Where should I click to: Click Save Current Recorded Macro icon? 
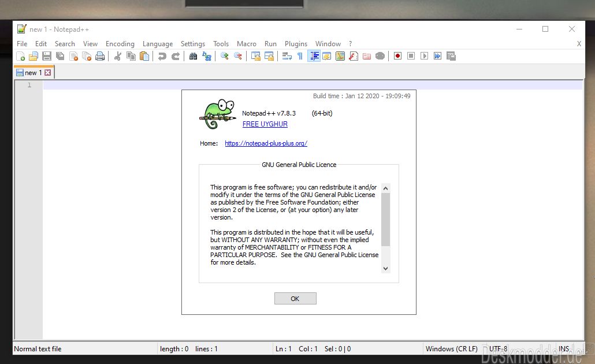451,56
